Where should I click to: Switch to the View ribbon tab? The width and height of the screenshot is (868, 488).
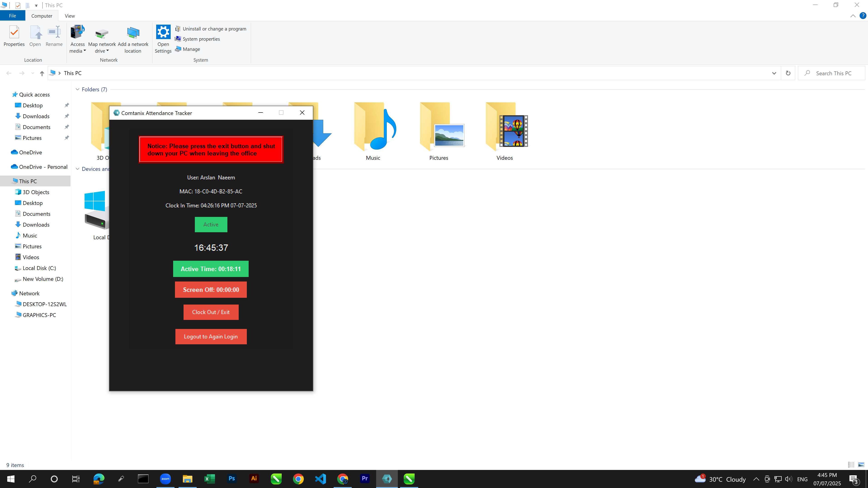click(70, 16)
